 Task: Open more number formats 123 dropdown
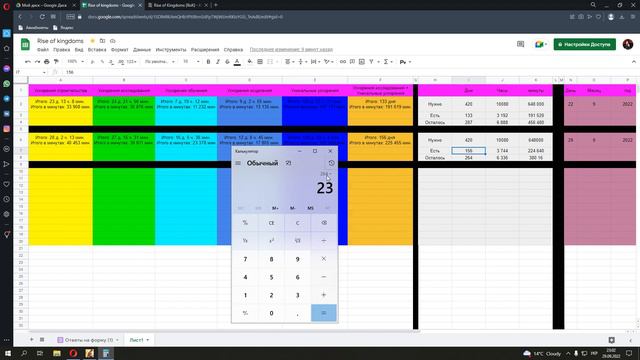131,62
